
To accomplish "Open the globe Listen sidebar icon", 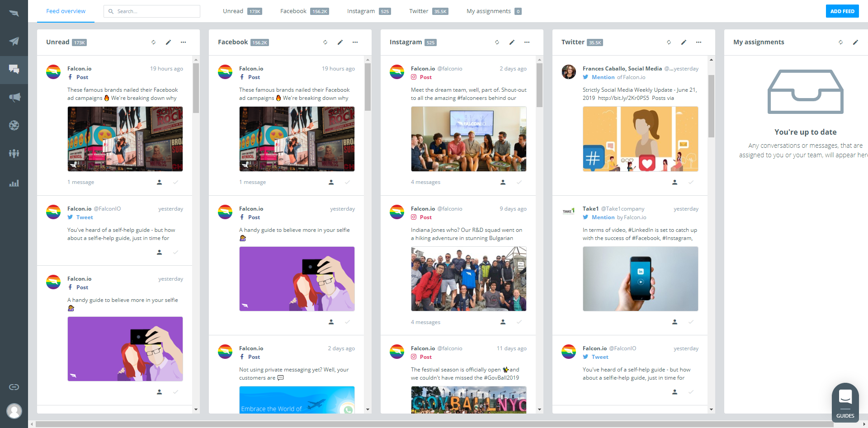I will coord(14,125).
